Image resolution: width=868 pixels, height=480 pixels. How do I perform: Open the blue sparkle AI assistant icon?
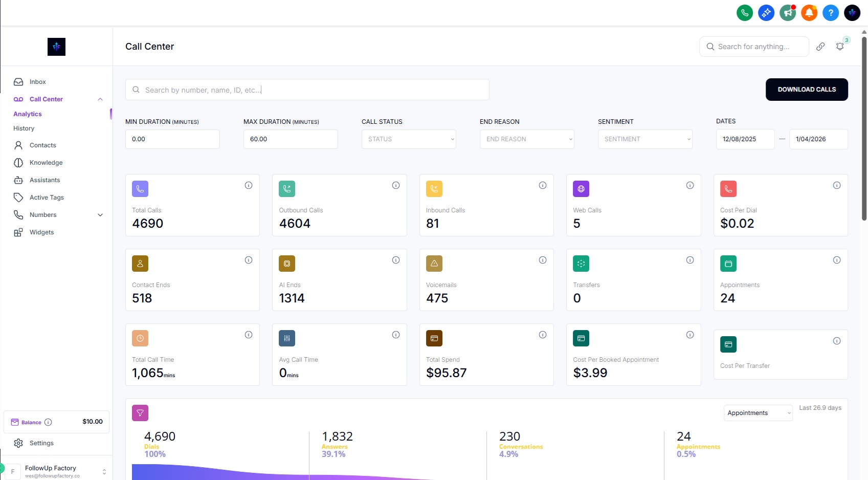coord(766,13)
